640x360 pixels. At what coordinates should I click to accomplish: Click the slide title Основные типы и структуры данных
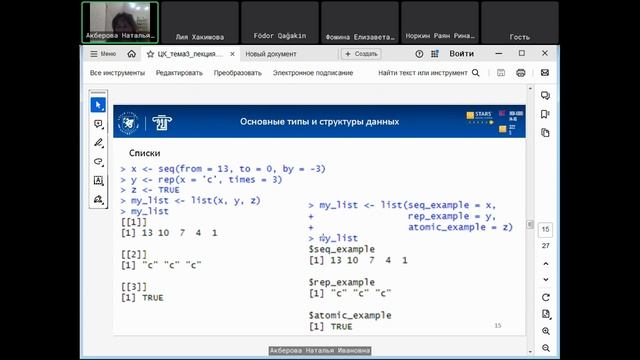319,122
